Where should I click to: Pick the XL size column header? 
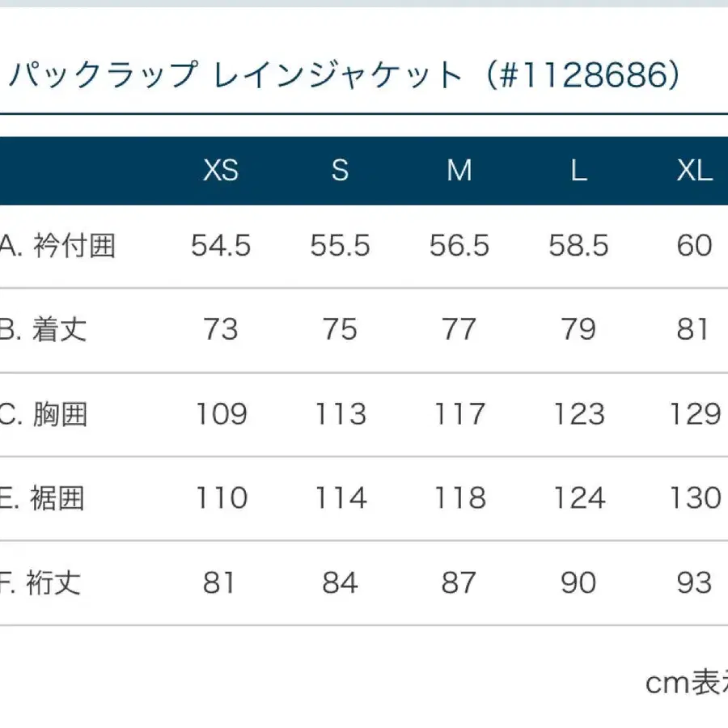pos(695,171)
